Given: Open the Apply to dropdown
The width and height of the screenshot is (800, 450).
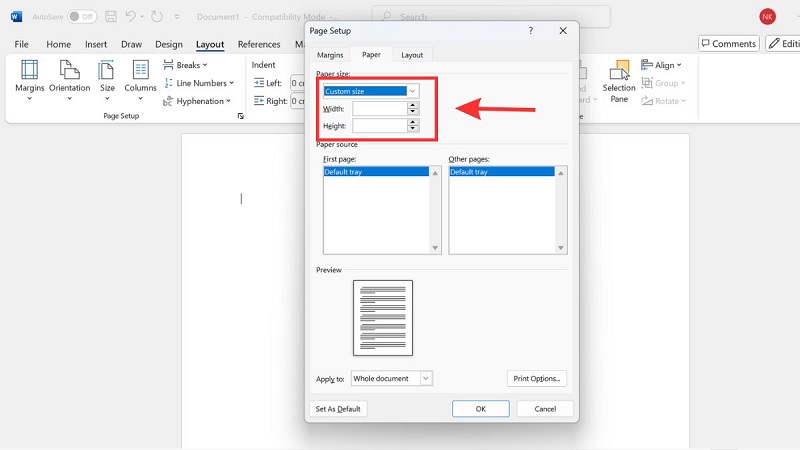Looking at the screenshot, I should [x=426, y=379].
